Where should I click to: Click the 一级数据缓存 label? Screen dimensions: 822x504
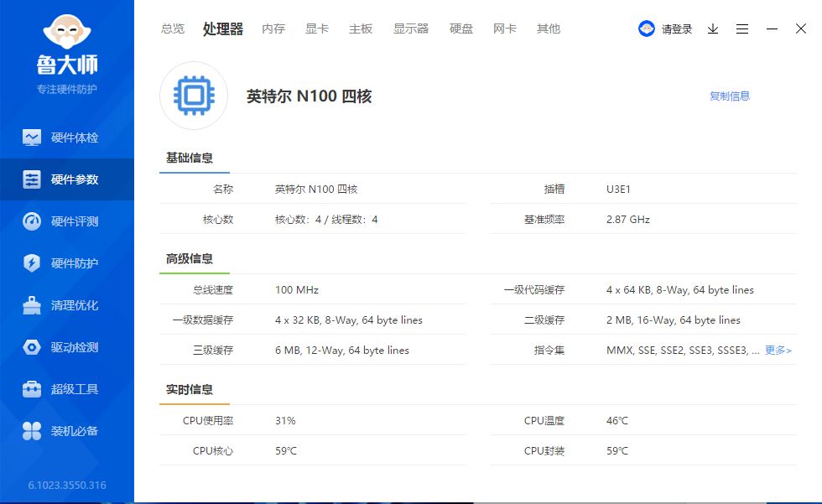(x=203, y=320)
